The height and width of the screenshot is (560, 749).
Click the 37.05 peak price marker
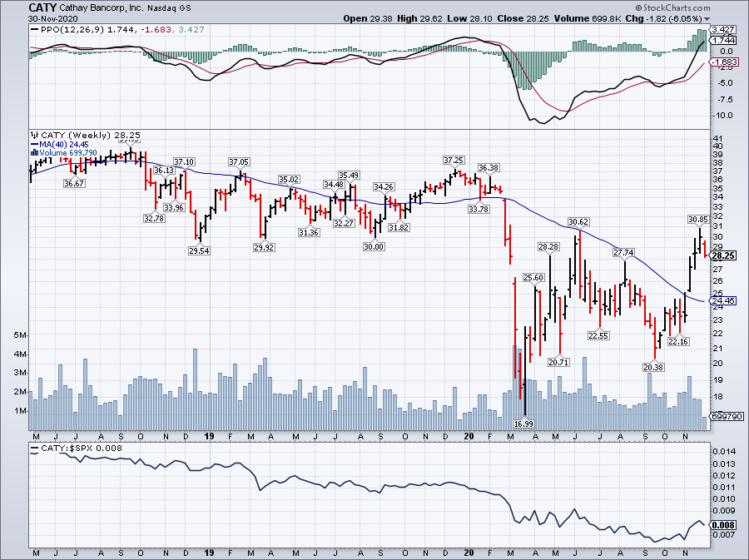point(239,161)
